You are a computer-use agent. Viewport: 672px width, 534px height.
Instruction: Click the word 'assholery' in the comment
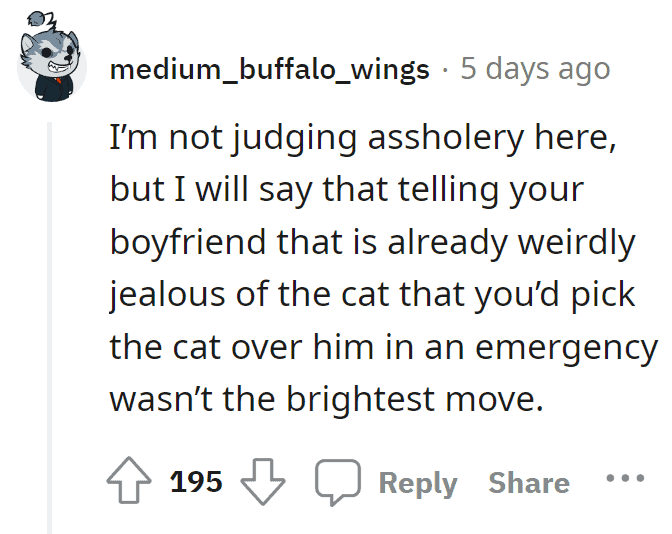(x=446, y=138)
